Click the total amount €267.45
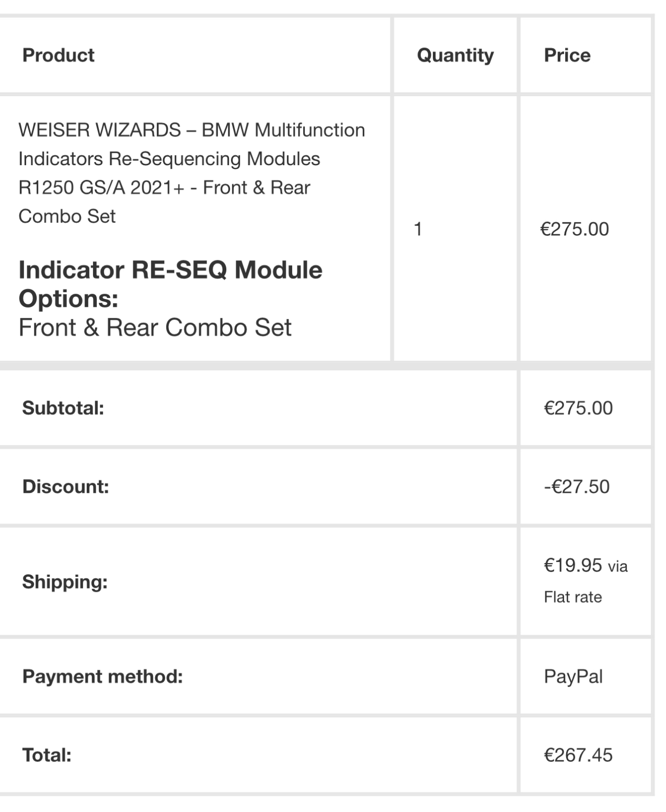Screen dimensions: 666x812 point(578,755)
